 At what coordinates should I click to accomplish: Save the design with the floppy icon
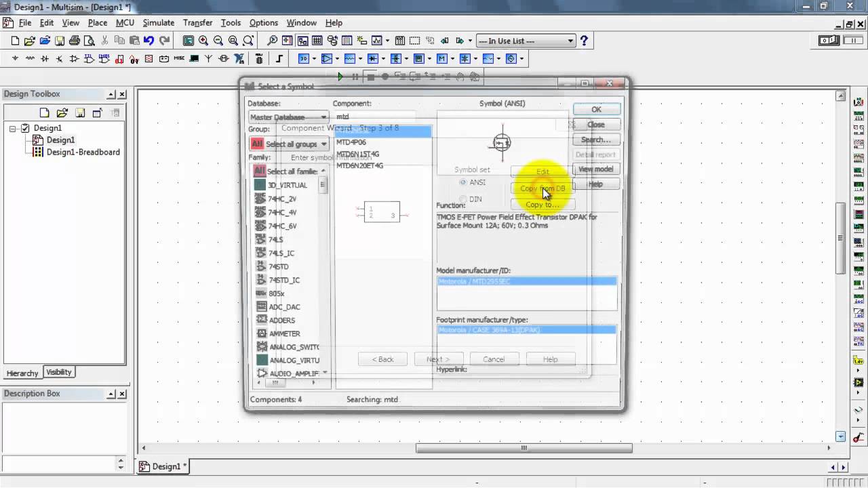pyautogui.click(x=60, y=41)
